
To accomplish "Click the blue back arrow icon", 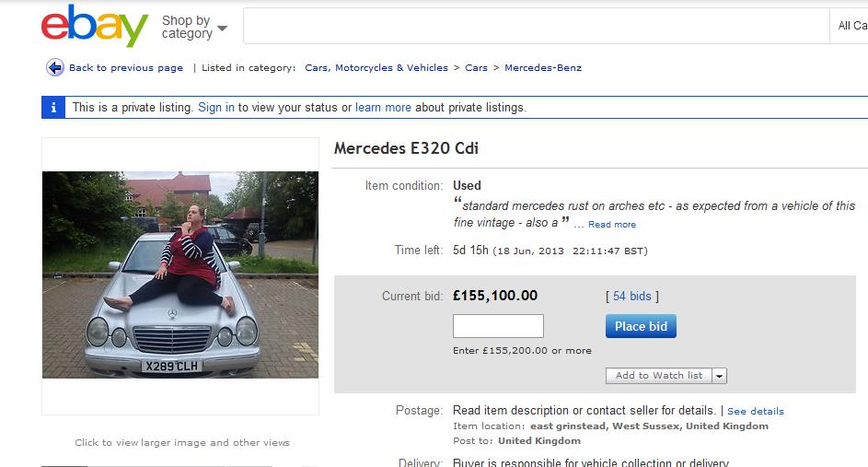I will pyautogui.click(x=55, y=67).
